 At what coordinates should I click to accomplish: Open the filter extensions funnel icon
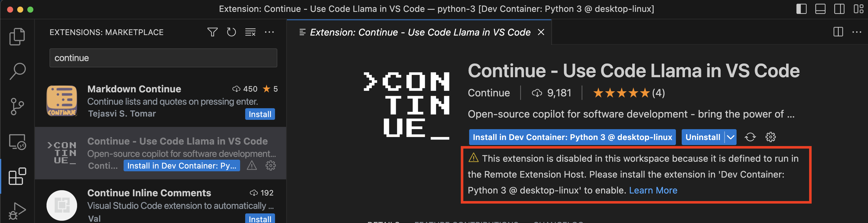[x=212, y=32]
